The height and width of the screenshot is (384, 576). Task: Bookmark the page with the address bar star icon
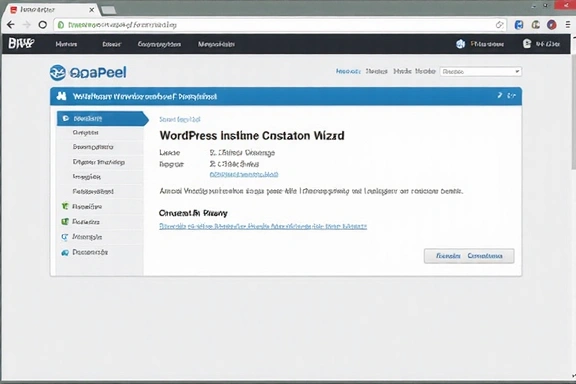pos(499,25)
